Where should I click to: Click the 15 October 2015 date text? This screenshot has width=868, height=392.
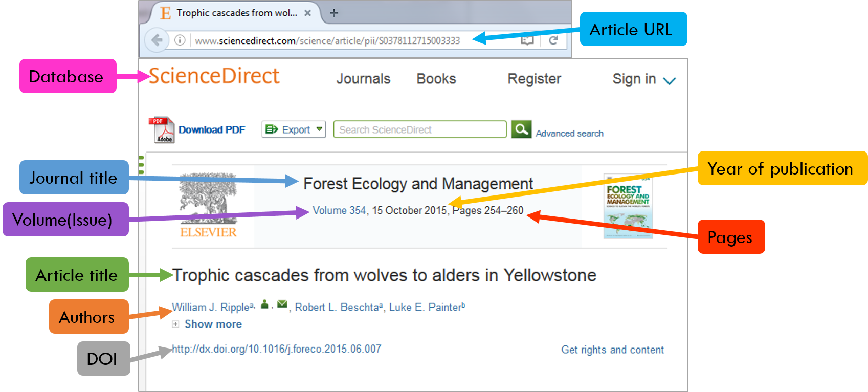point(409,210)
